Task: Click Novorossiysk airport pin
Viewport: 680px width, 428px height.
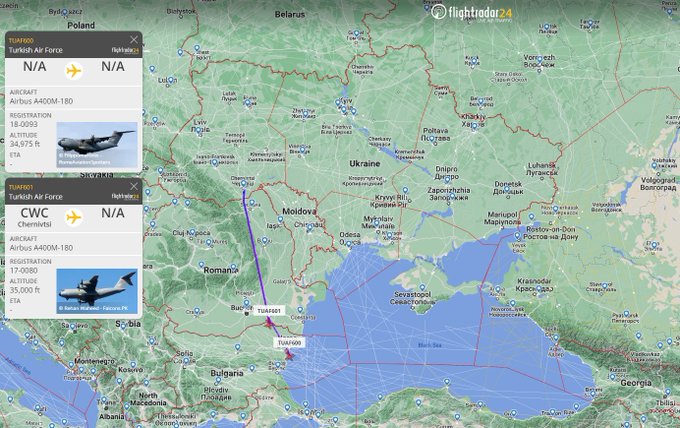Action: 513,303
